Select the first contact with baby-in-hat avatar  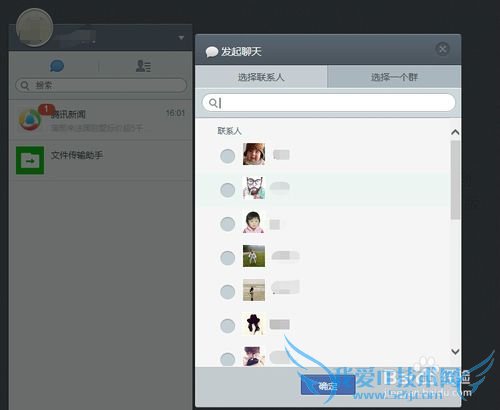(228, 156)
